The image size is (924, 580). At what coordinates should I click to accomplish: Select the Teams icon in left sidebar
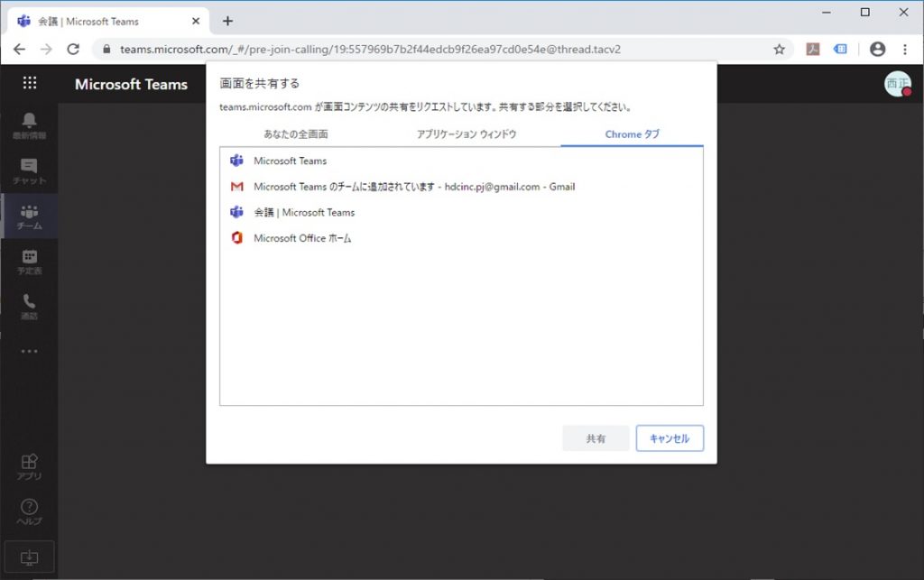coord(29,216)
